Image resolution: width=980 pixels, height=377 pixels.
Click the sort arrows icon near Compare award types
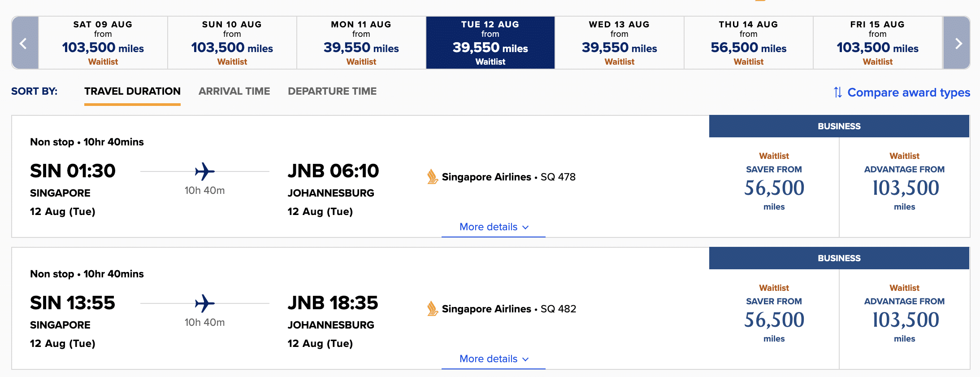[x=837, y=92]
